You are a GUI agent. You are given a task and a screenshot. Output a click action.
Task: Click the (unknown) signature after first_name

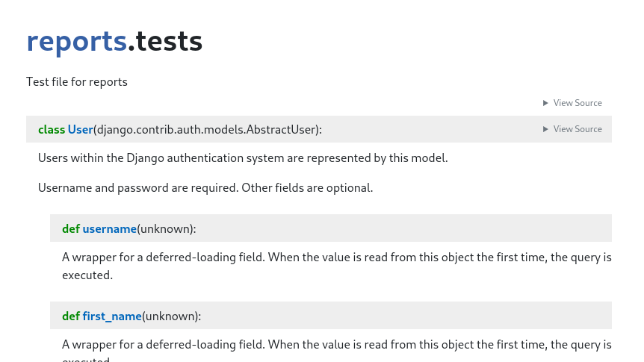(x=171, y=316)
